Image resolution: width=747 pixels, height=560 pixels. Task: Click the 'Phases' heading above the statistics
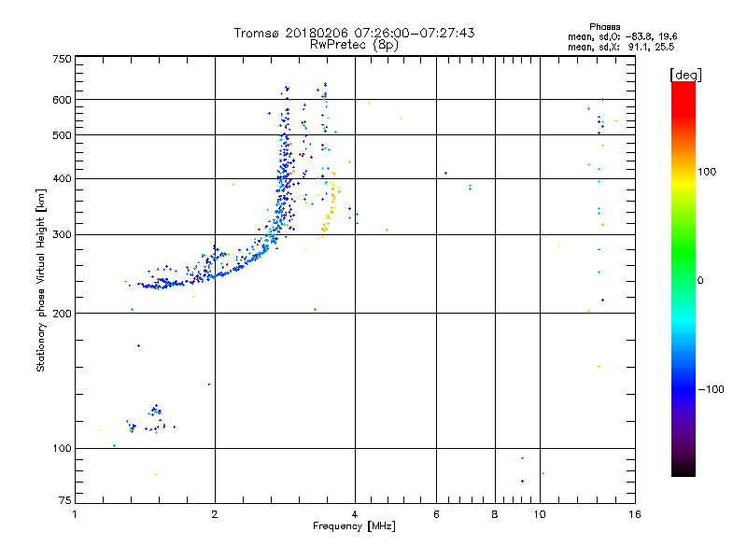coord(604,27)
